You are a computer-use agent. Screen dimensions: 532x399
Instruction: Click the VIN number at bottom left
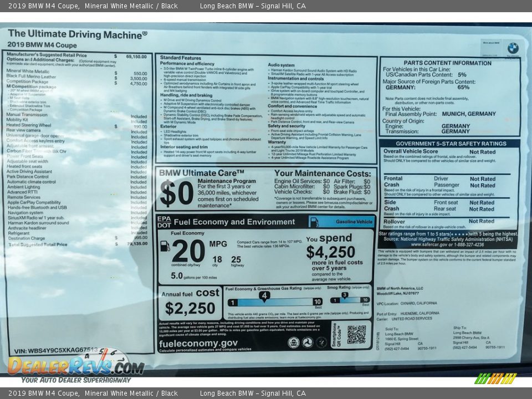pyautogui.click(x=55, y=351)
